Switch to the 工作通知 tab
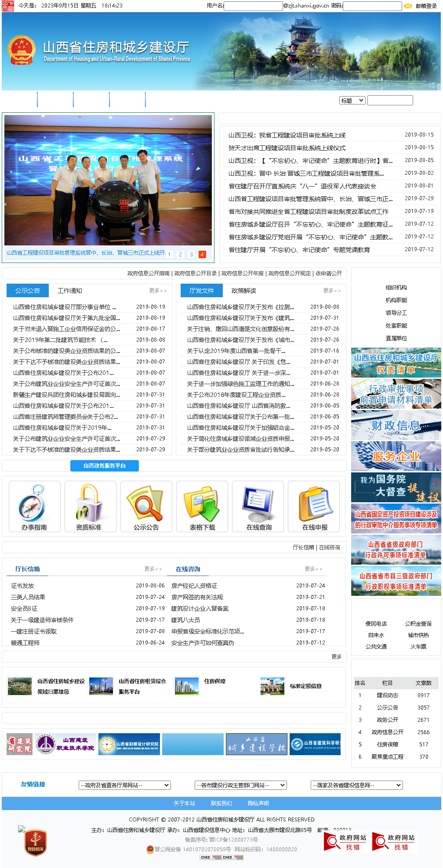Image resolution: width=443 pixels, height=868 pixels. point(70,291)
